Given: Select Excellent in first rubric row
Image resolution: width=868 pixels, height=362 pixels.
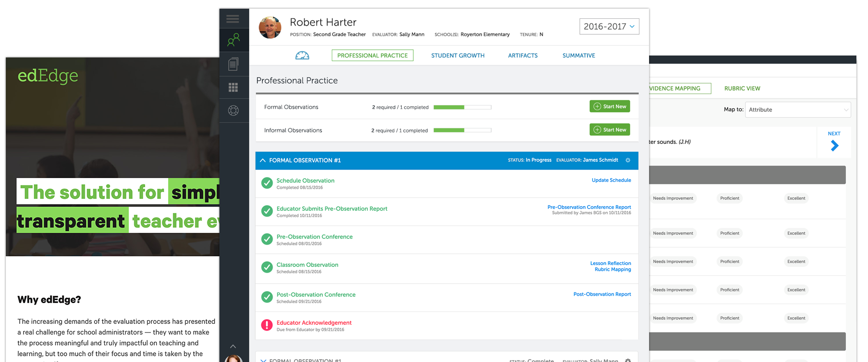Looking at the screenshot, I should (x=796, y=198).
